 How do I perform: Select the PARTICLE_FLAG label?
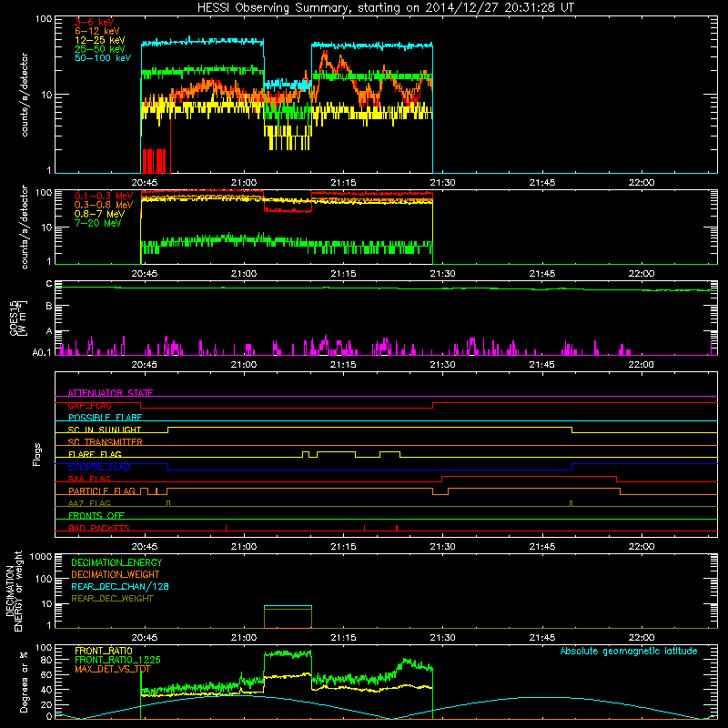[x=102, y=491]
